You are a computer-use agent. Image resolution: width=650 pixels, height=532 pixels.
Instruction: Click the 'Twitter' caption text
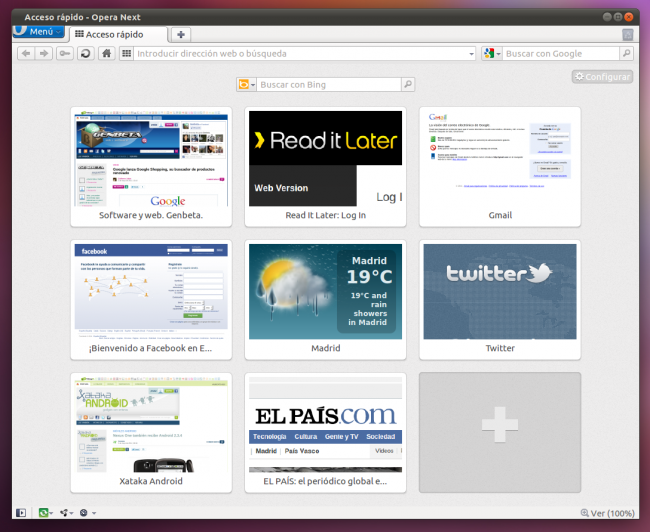click(500, 348)
